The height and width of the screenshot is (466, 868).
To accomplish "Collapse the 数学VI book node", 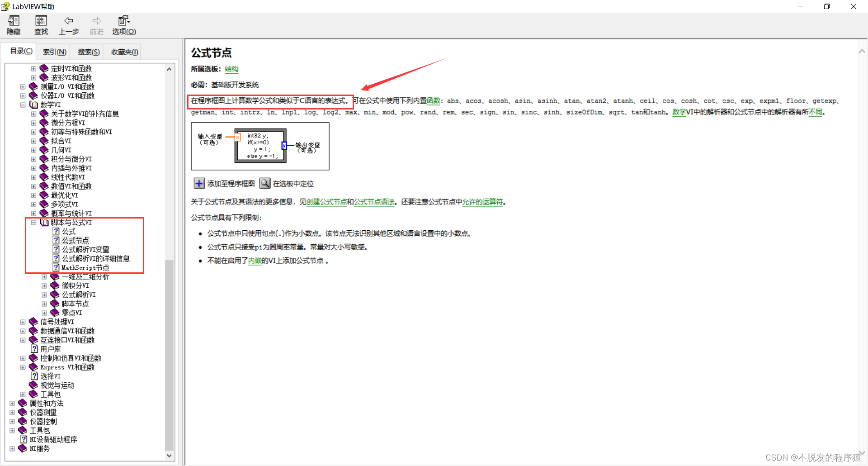I will point(23,105).
